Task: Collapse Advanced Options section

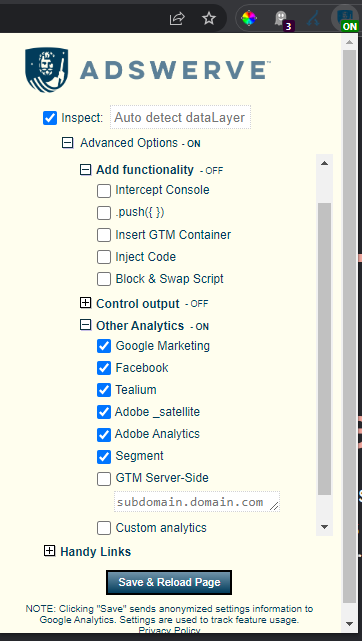Action: pos(67,143)
